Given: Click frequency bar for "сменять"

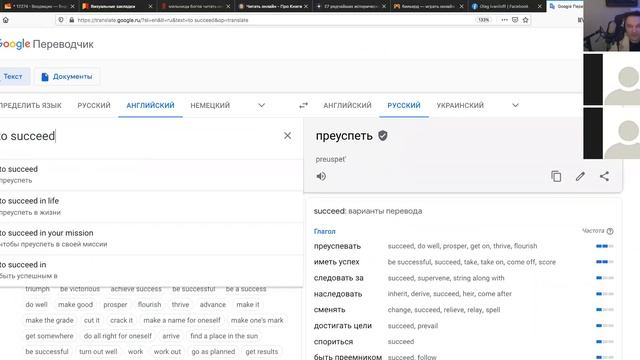Looking at the screenshot, I should point(604,310).
